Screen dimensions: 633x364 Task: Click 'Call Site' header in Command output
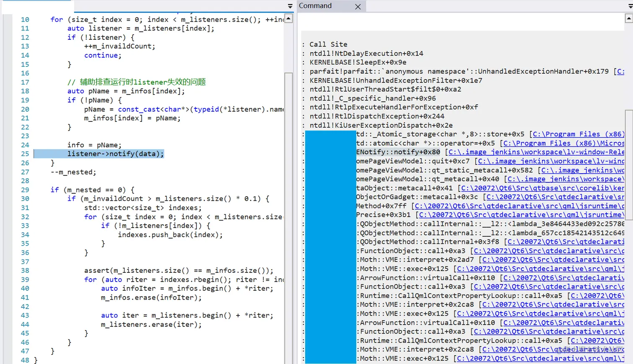point(328,44)
